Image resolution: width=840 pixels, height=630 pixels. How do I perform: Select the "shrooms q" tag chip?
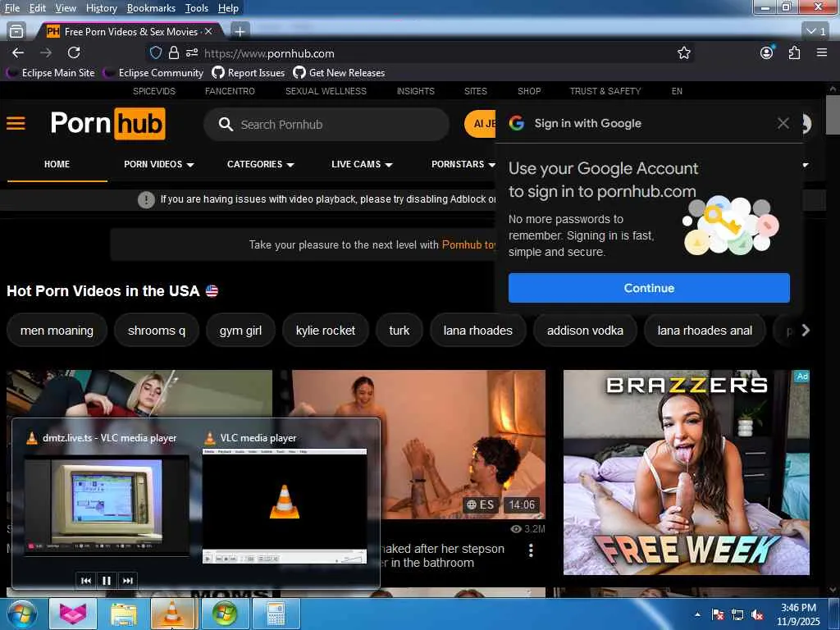(157, 331)
